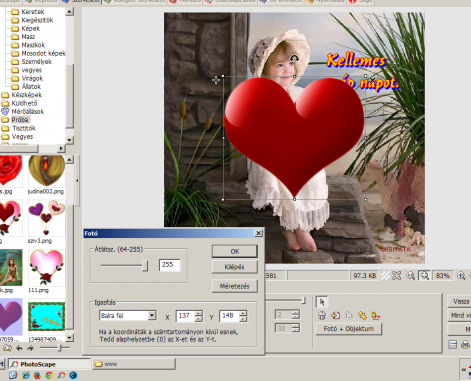Click the fit-to-window zoom icon

point(397,276)
